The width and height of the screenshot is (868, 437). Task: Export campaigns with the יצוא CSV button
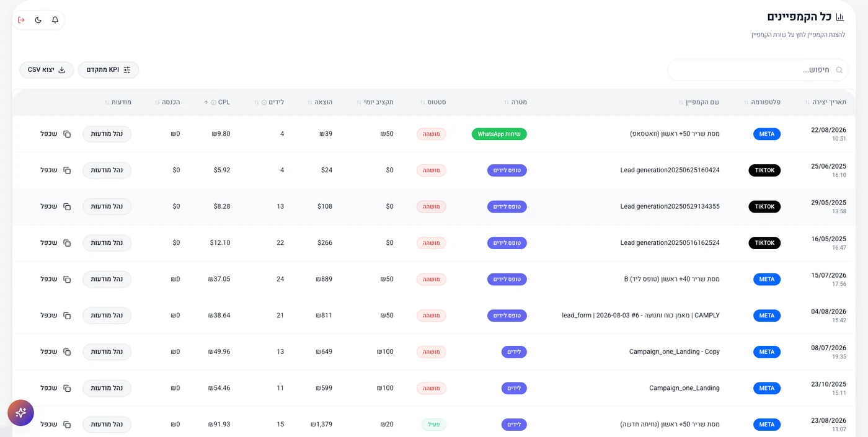tap(46, 70)
